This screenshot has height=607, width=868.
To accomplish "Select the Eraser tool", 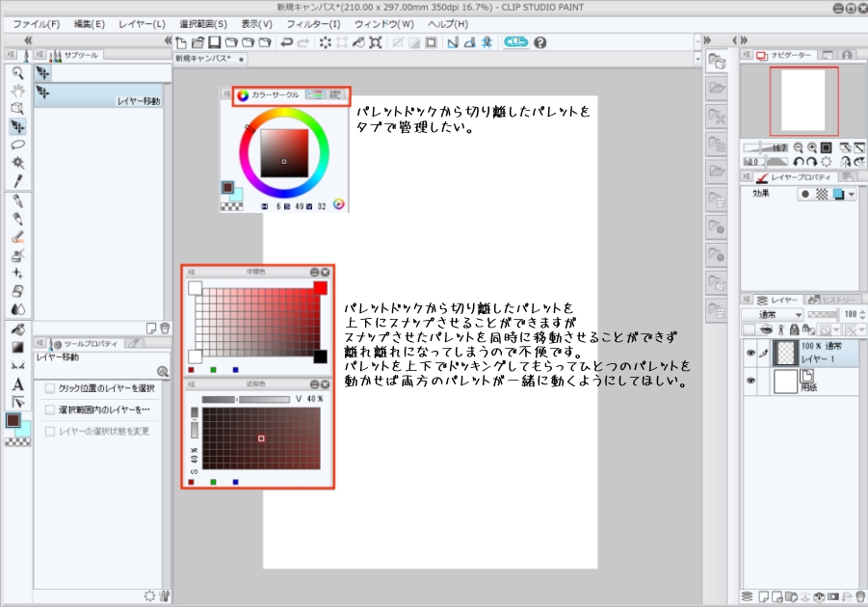I will tap(17, 291).
